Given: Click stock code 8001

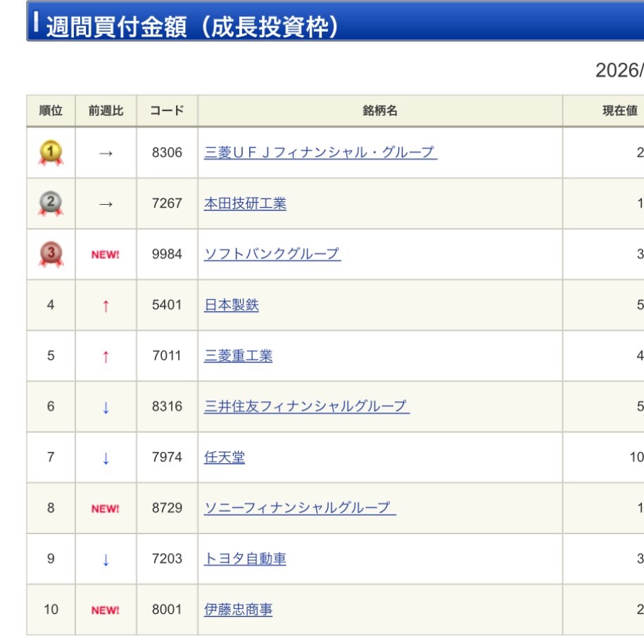Looking at the screenshot, I should click(x=167, y=610).
